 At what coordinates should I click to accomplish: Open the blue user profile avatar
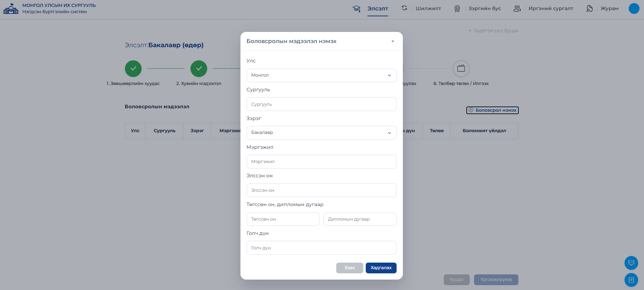634,8
